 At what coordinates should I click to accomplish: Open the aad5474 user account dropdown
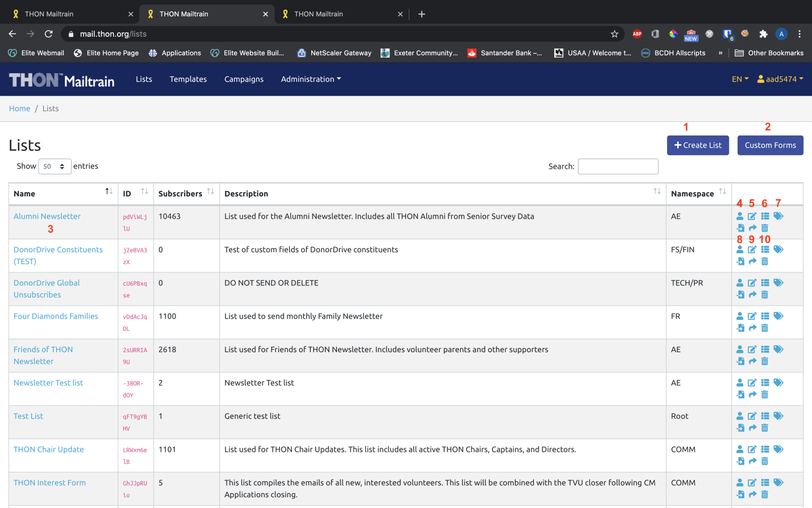pos(780,79)
